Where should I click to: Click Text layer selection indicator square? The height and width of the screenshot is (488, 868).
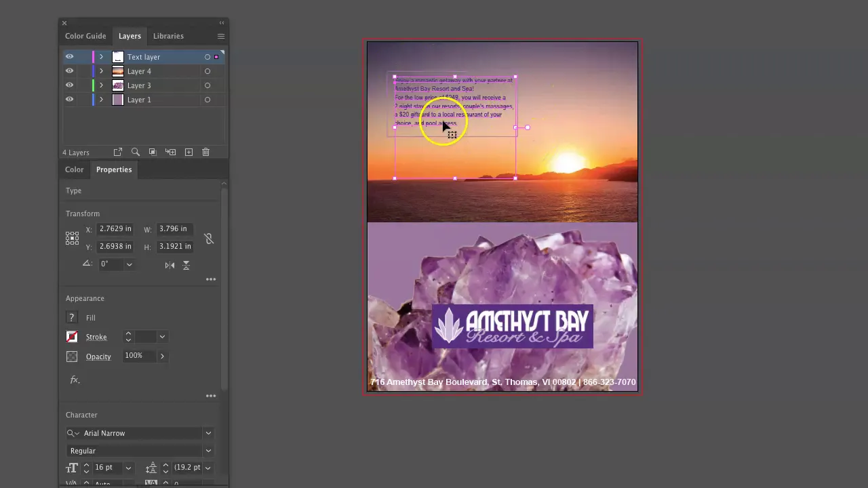pos(216,57)
